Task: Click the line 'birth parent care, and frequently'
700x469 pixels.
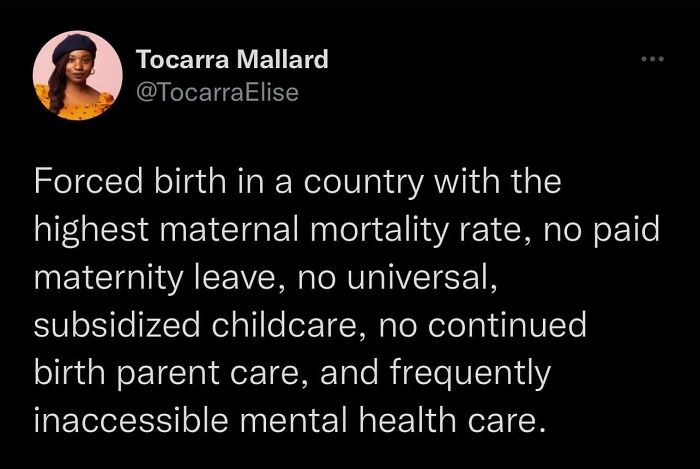Action: click(292, 372)
